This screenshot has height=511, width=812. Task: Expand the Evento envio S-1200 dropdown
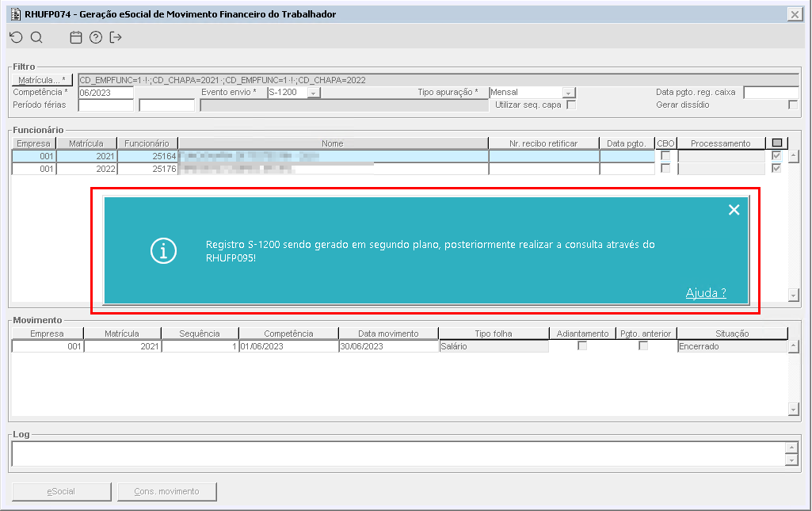pos(314,93)
